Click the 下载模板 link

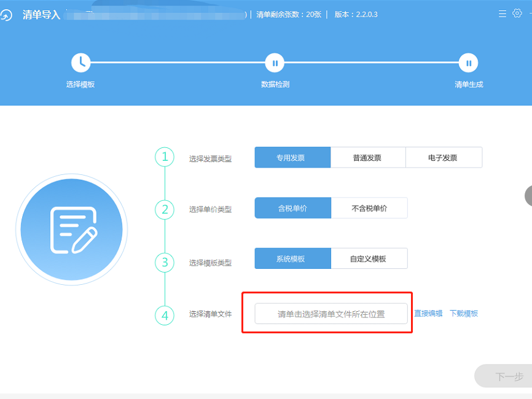tap(463, 314)
